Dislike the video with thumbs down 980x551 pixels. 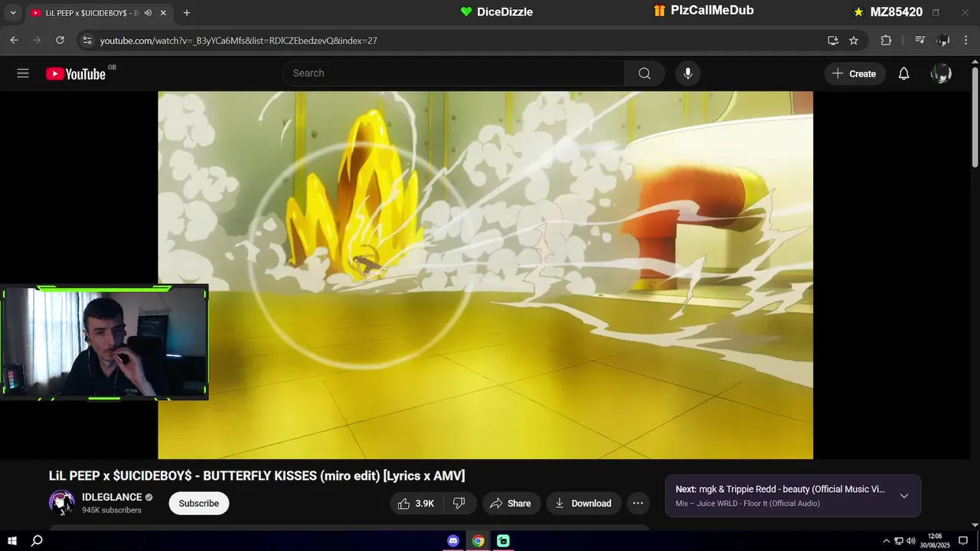point(459,504)
